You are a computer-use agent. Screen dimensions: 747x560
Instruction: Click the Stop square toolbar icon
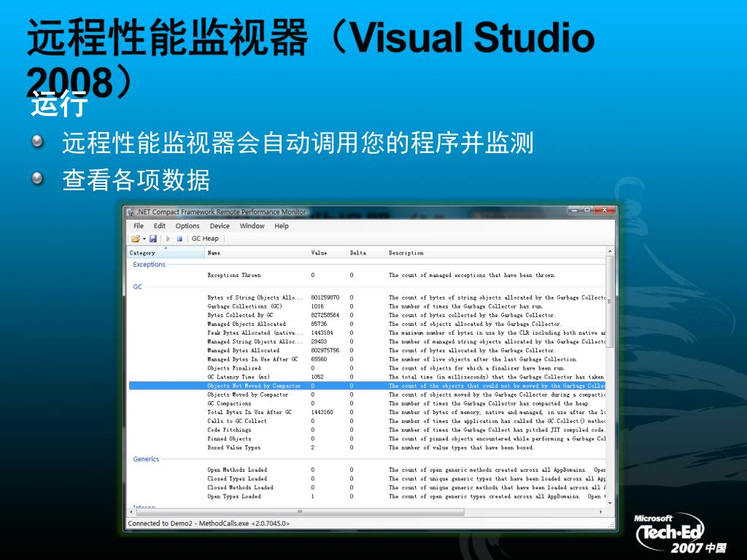(179, 238)
